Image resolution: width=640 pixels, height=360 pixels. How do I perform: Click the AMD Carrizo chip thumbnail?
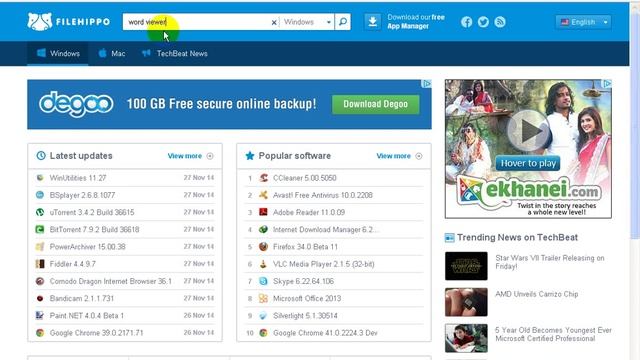(x=466, y=302)
